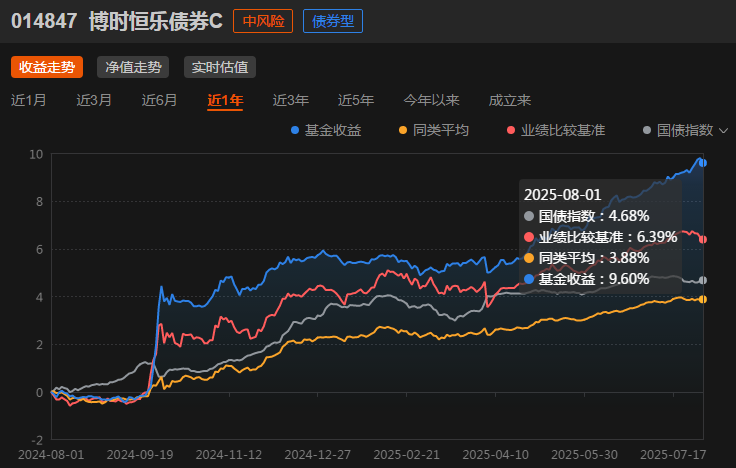This screenshot has height=468, width=736.
Task: Click the tooltip row 基金收益：9.60%
Action: [x=587, y=279]
